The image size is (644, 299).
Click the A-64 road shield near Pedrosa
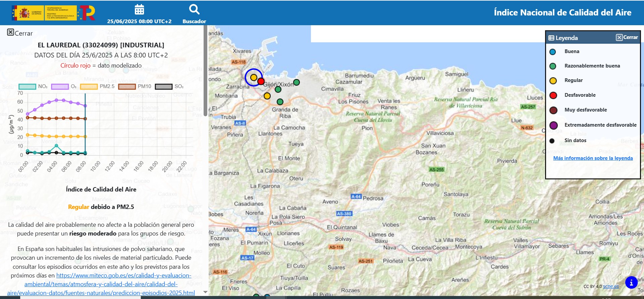[x=356, y=197]
